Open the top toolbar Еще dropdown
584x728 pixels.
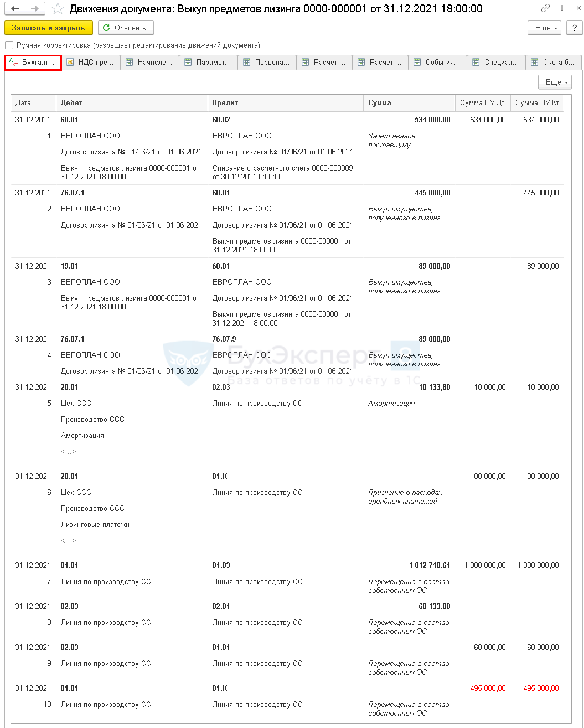click(544, 28)
